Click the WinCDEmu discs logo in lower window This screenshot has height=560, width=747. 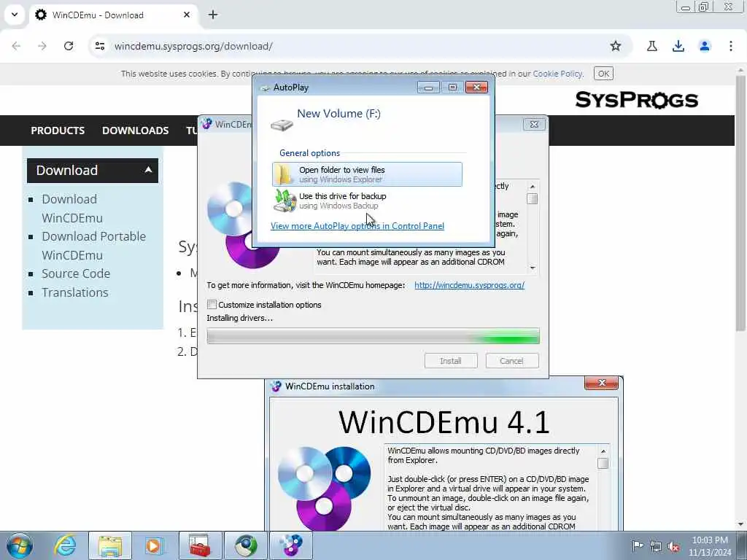pos(325,488)
